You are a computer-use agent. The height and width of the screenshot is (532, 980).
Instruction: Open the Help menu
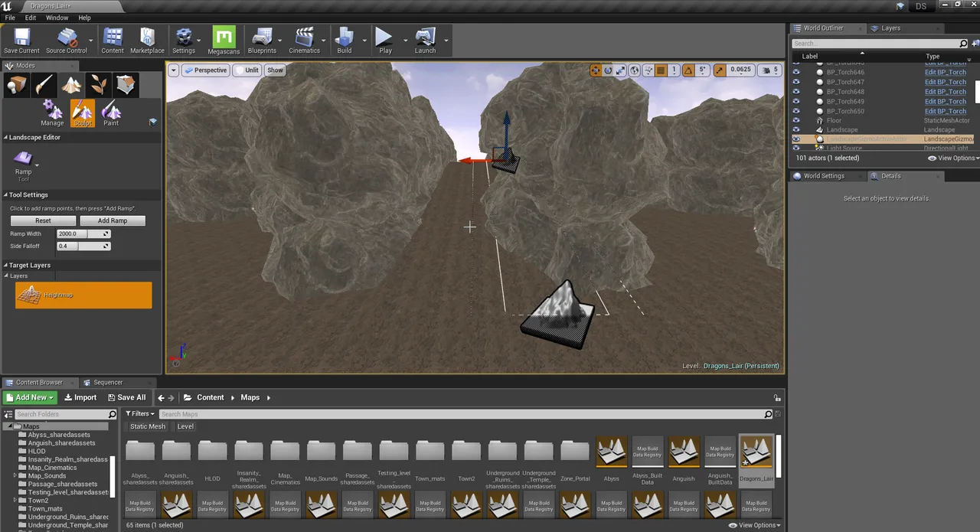(x=84, y=18)
